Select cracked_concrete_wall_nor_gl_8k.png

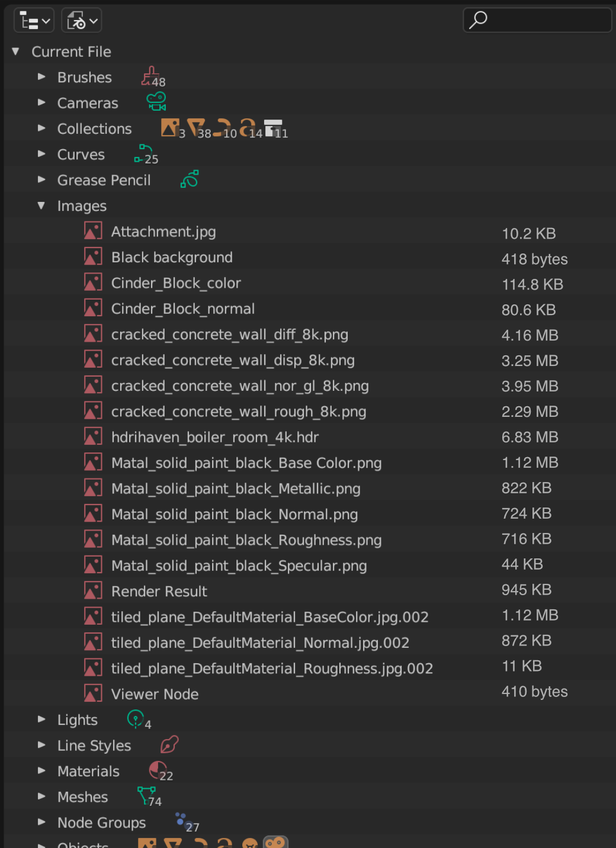(240, 386)
